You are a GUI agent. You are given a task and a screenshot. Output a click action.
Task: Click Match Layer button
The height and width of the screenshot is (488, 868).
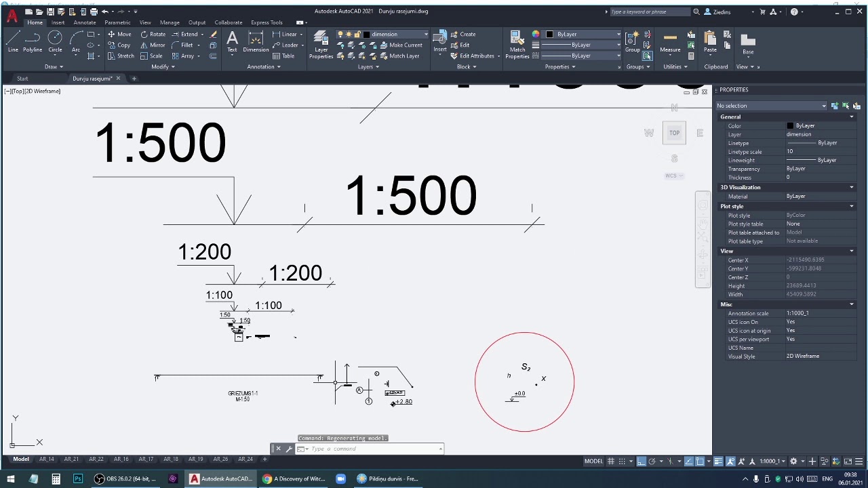click(399, 56)
